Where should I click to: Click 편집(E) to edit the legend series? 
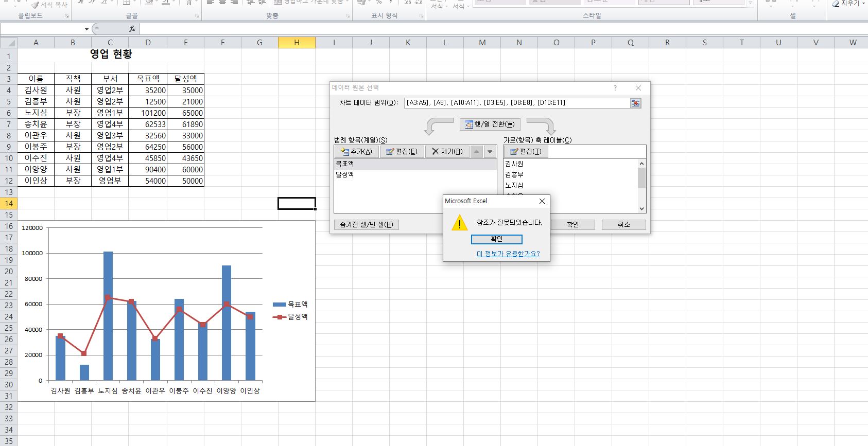tap(402, 152)
